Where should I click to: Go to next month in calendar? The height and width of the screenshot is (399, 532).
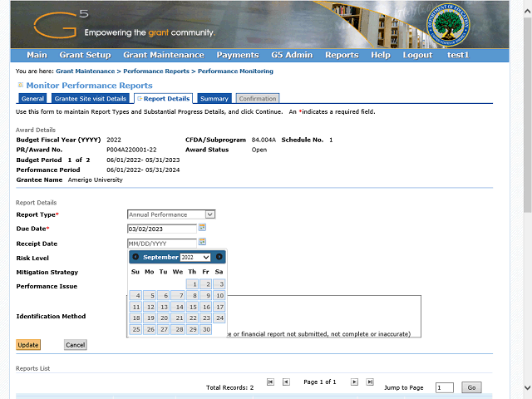219,257
